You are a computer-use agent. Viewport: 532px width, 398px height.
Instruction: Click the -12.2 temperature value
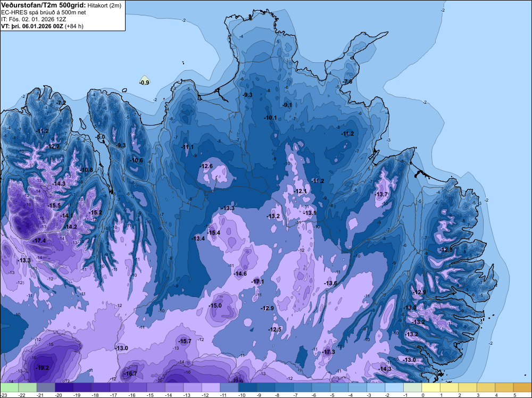tap(53, 146)
